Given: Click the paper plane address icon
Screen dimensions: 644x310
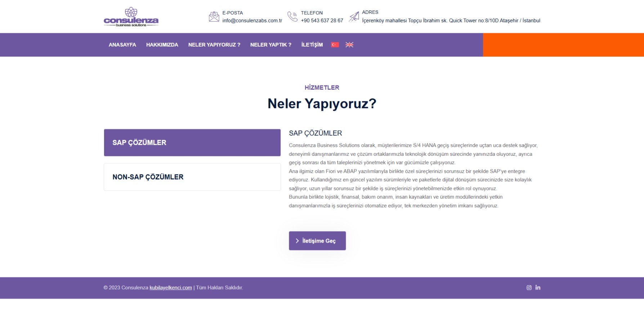Looking at the screenshot, I should pos(354,16).
